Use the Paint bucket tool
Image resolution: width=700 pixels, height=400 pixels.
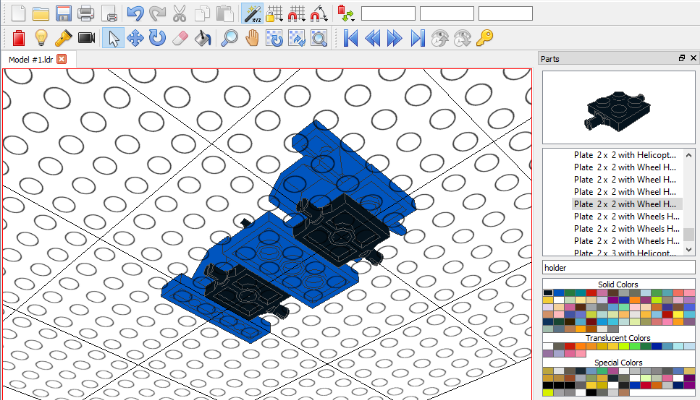[203, 38]
